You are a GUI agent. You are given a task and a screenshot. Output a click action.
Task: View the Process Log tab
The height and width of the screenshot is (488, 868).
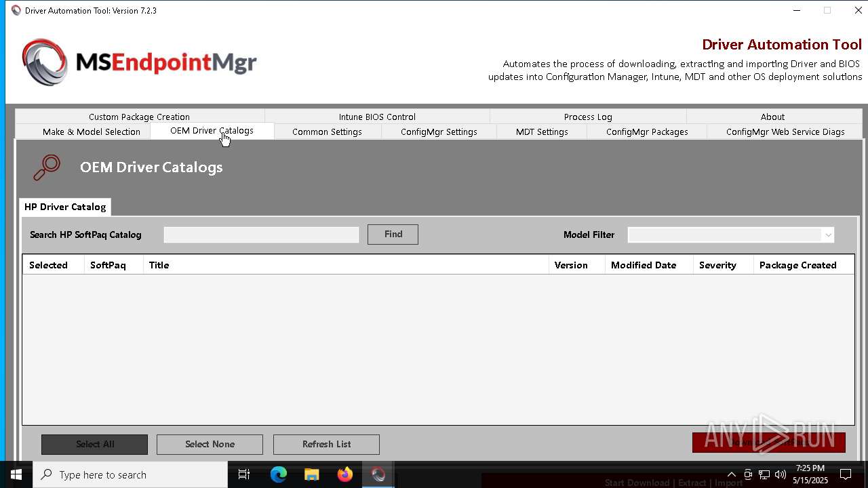[x=588, y=117]
